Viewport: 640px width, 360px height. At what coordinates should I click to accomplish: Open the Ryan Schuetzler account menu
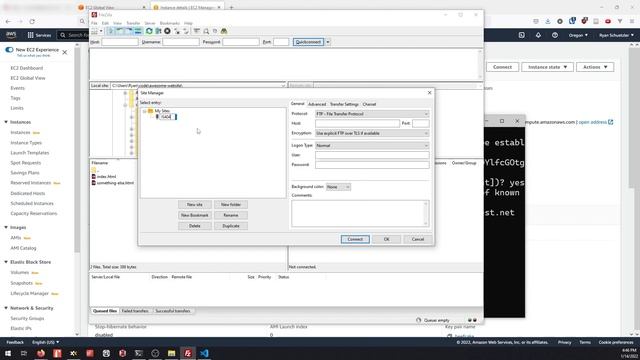(x=616, y=35)
